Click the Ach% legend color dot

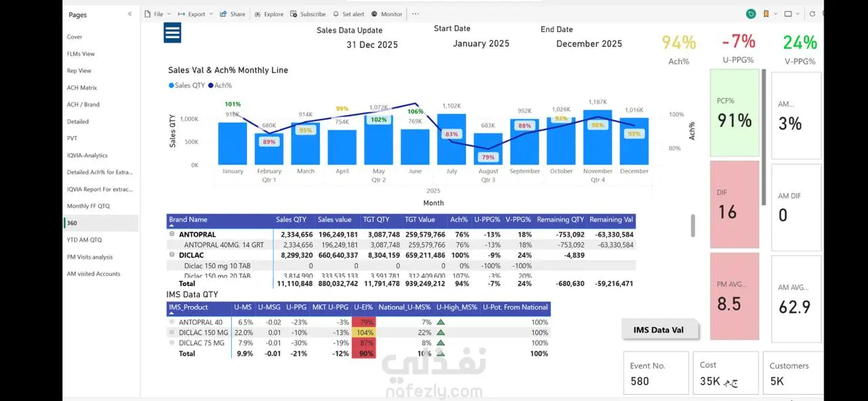(210, 85)
